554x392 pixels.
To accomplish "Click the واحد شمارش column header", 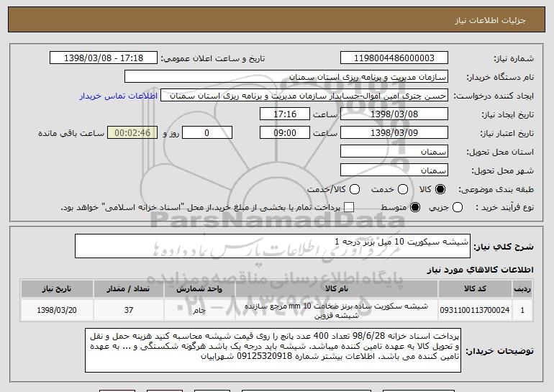I will click(x=199, y=289).
